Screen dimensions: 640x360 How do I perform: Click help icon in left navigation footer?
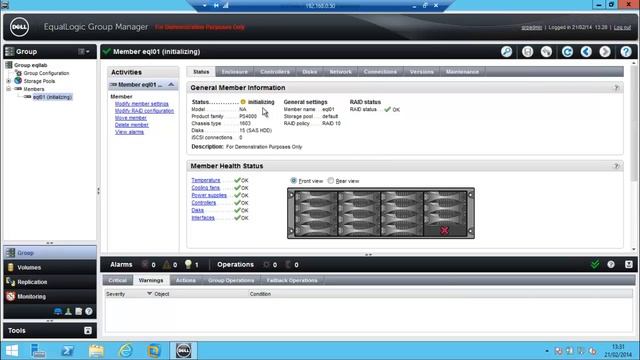tap(89, 312)
